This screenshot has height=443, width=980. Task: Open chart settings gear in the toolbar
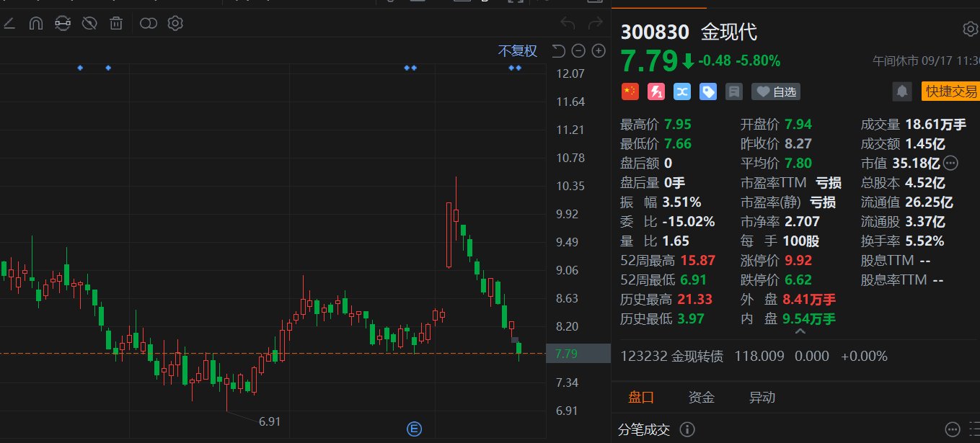point(175,24)
